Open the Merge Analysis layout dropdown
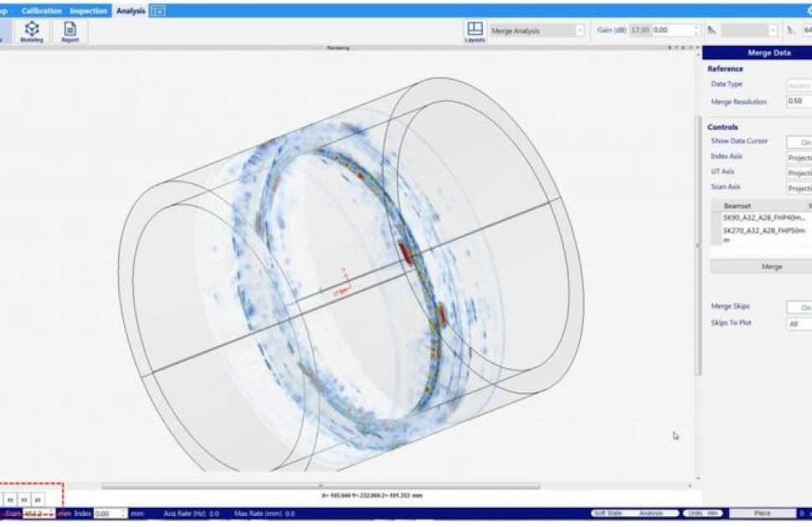 [x=537, y=31]
